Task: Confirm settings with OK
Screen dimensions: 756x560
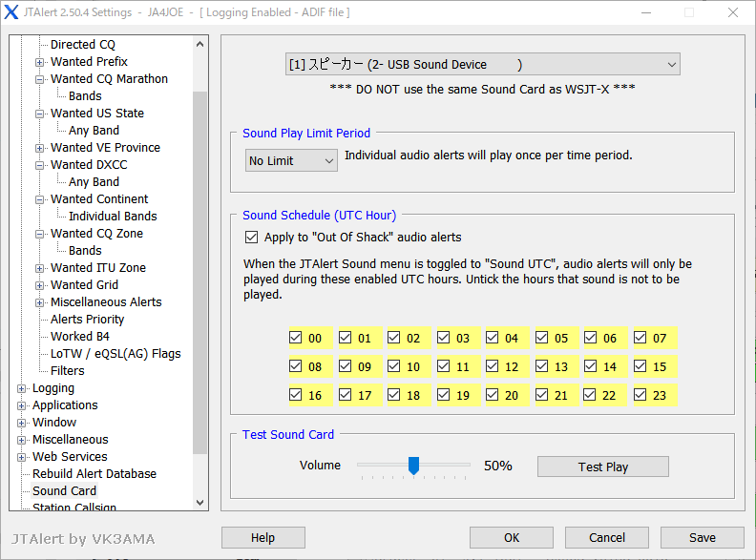Action: [x=512, y=537]
